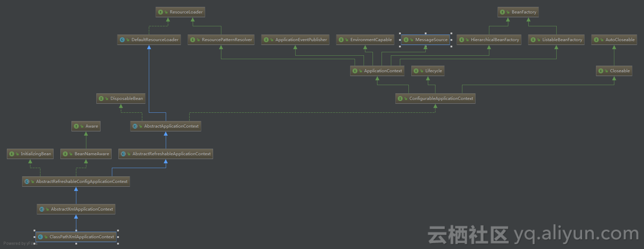
Task: Select the ListableBeanFactory node
Action: (556, 40)
